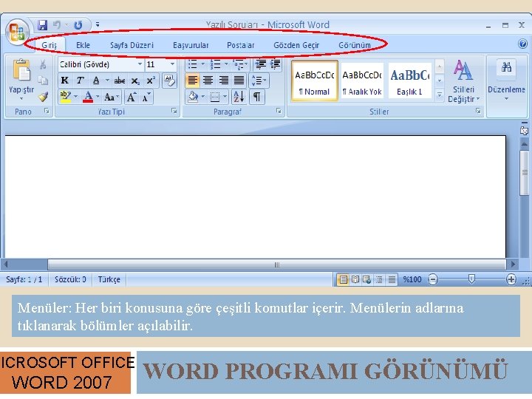Click the Shrink Font small A icon

146,98
